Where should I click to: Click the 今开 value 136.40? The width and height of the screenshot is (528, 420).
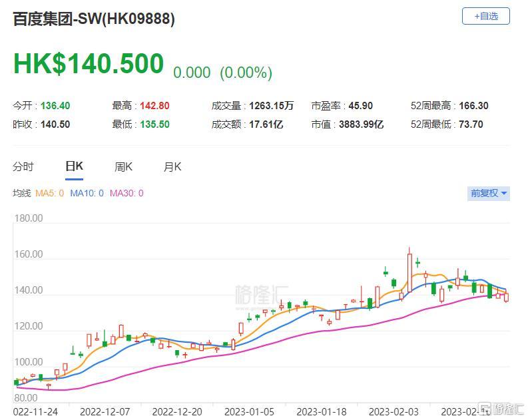(55, 106)
